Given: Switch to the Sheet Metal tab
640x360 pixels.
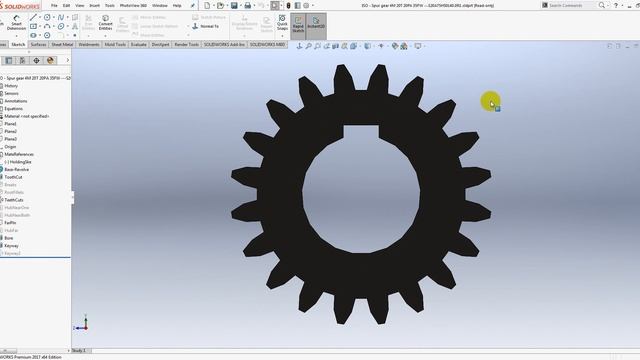Looking at the screenshot, I should [x=62, y=44].
